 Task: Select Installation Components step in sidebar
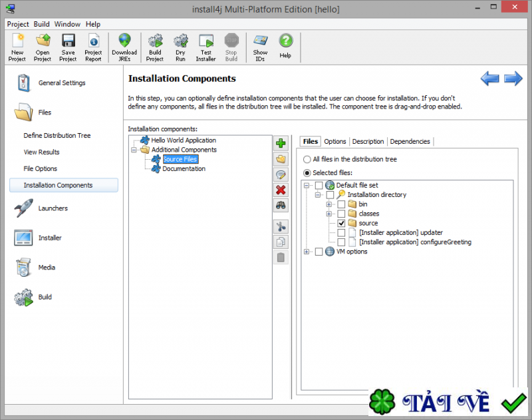tap(64, 186)
